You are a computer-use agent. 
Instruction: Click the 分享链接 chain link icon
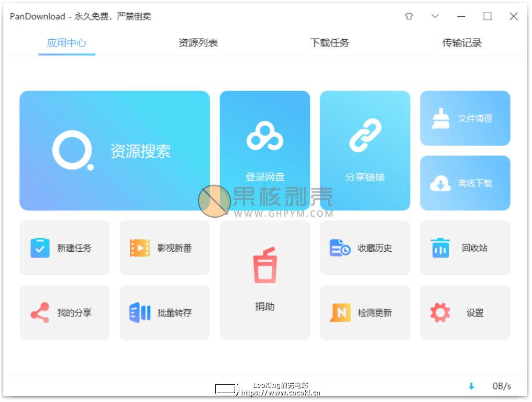(365, 135)
